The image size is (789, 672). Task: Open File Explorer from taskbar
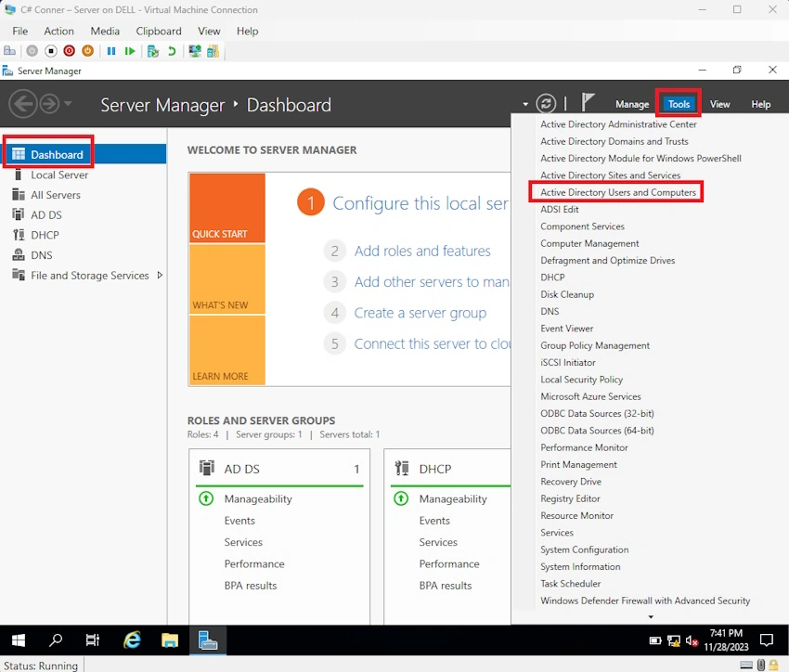[x=170, y=640]
